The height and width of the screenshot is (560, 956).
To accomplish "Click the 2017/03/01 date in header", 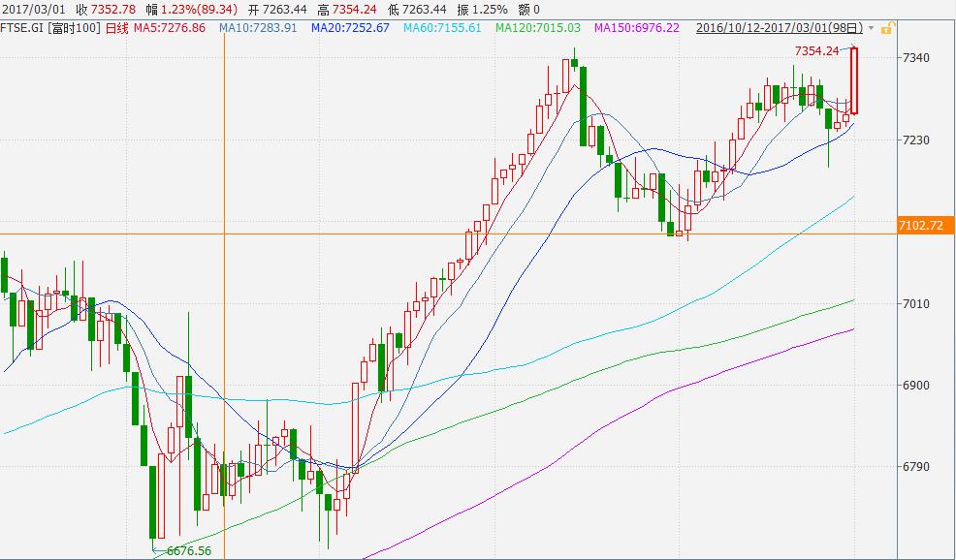I will pos(33,9).
